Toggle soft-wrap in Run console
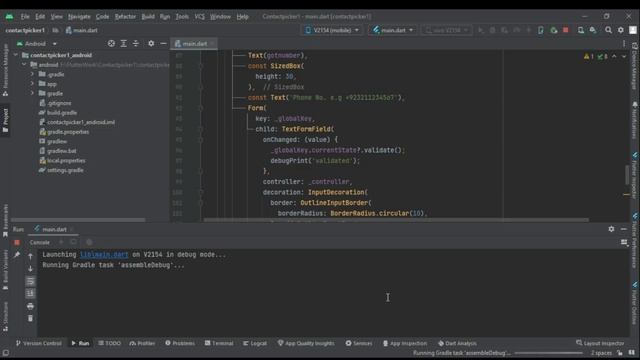The image size is (640, 360). pyautogui.click(x=30, y=281)
